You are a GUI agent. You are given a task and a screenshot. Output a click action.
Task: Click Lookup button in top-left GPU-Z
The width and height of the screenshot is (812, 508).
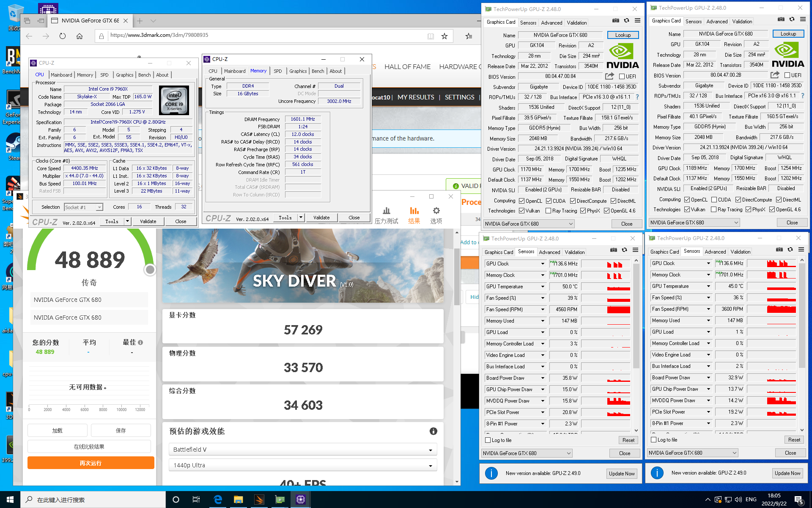point(623,35)
